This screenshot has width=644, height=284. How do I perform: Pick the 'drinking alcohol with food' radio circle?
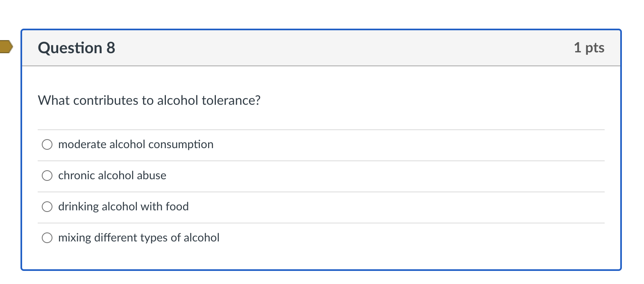[47, 207]
